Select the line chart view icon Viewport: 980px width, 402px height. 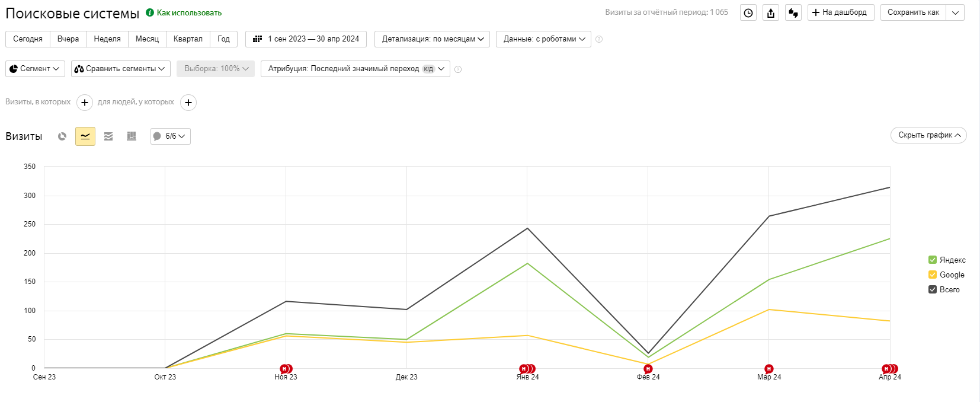coord(85,136)
